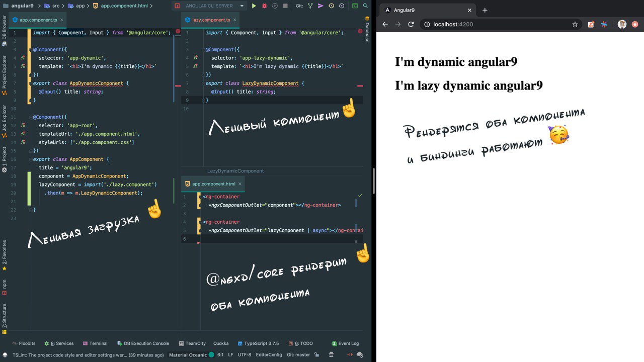Screen dimensions: 644x362
Task: Close the app.component.ts tab
Action: [62, 20]
